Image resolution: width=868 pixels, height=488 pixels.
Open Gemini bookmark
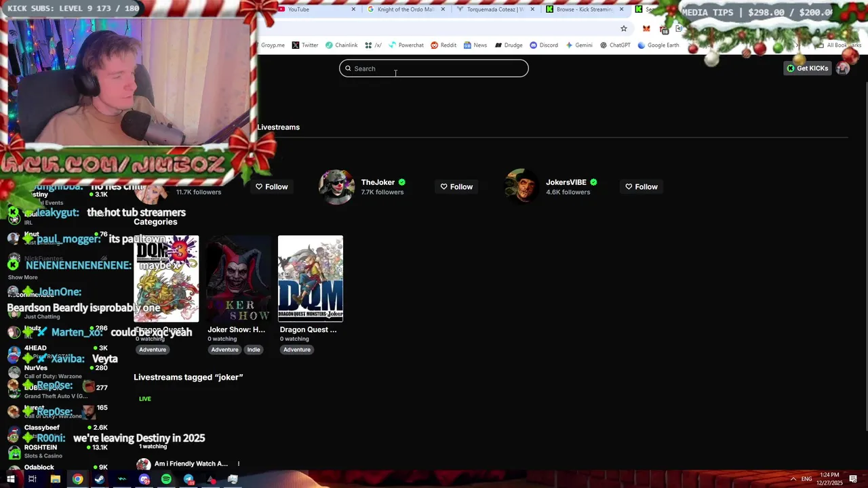click(x=578, y=45)
